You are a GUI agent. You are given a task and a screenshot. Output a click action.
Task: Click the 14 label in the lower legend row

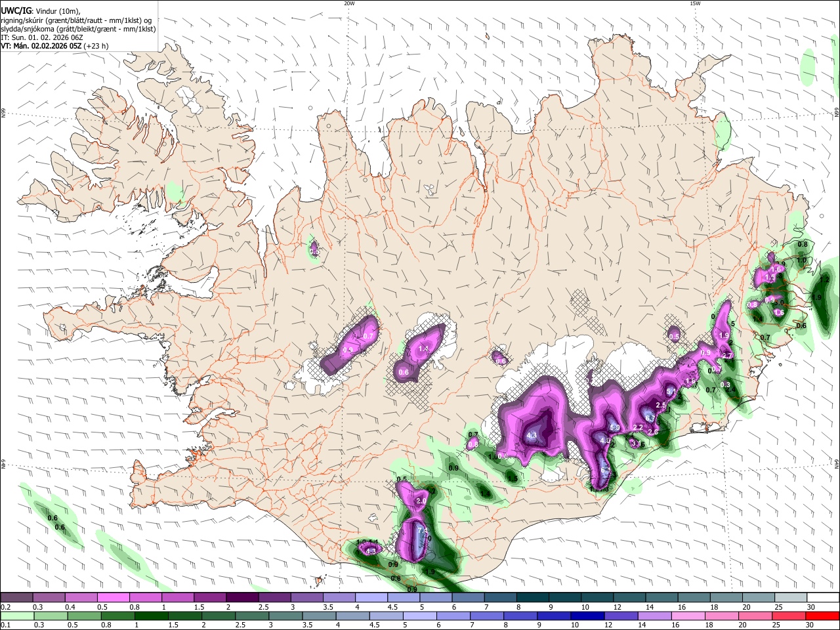[642, 625]
